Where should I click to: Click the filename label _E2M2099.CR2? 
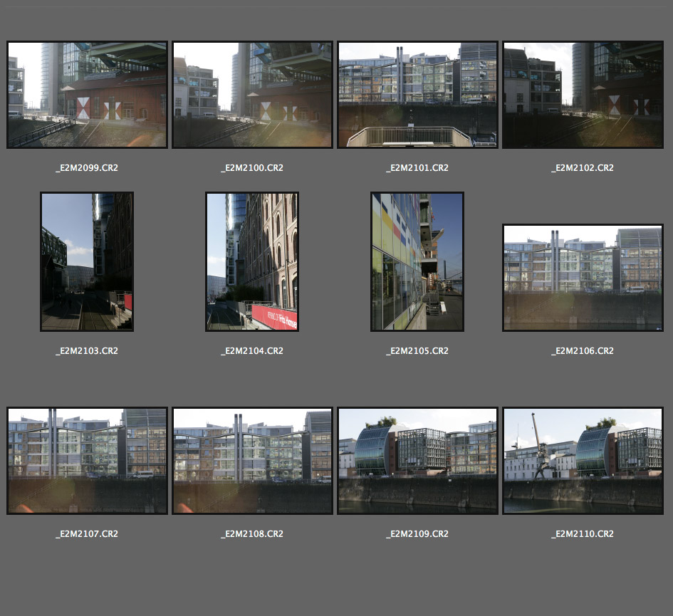coord(87,168)
